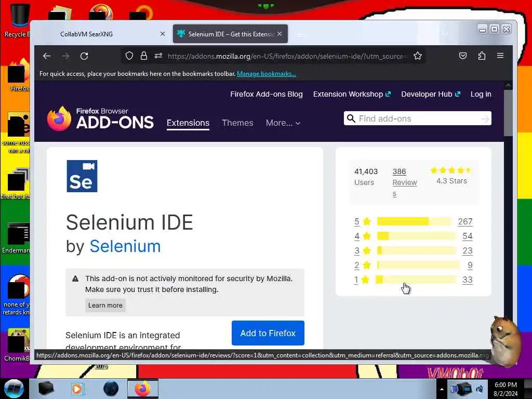Open the ChomikB desktop icon
This screenshot has height=399, width=532.
16,345
